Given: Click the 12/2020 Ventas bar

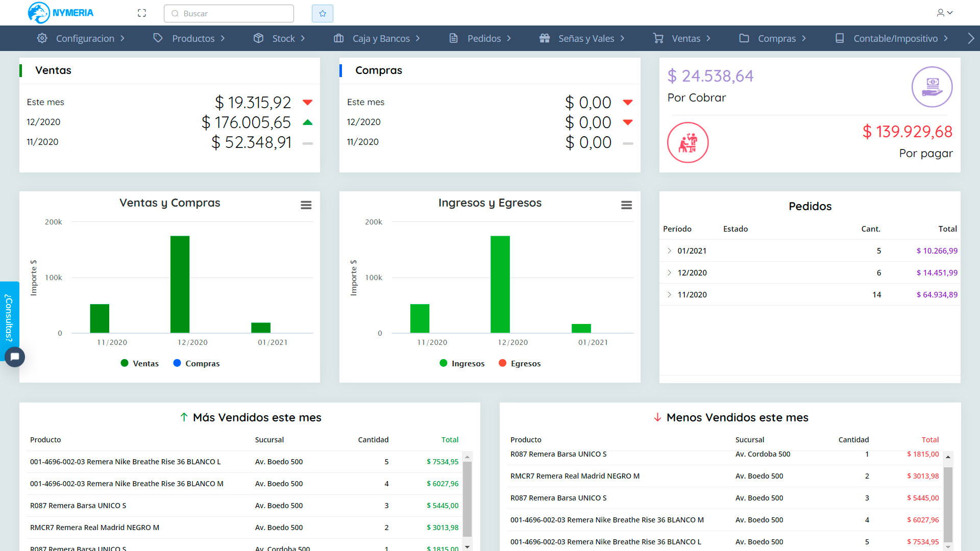Looking at the screenshot, I should coord(180,284).
